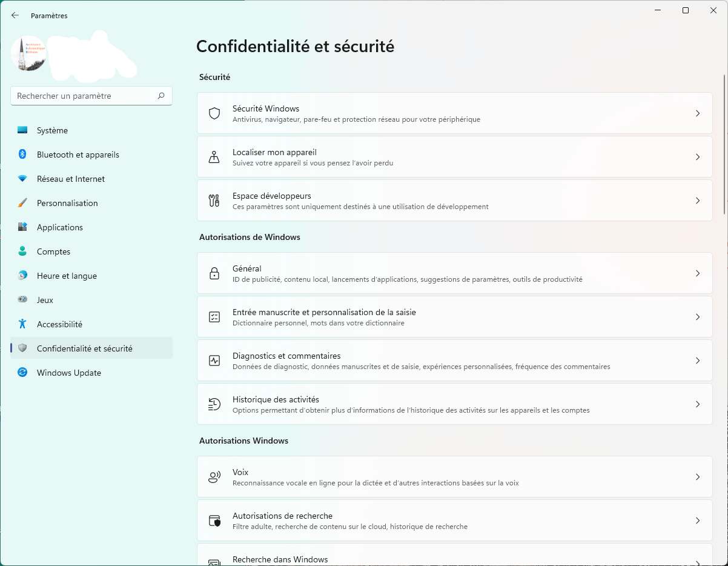
Task: Go back using the arrow button
Action: click(x=15, y=15)
